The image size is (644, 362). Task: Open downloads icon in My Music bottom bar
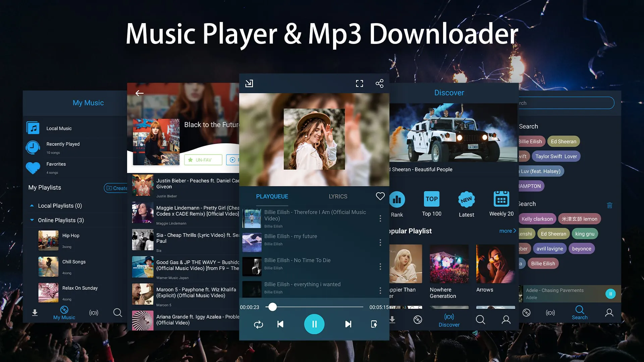click(35, 312)
